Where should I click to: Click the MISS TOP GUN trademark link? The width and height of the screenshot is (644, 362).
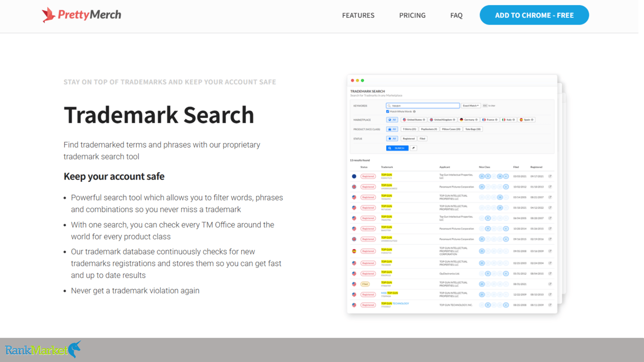(x=389, y=293)
